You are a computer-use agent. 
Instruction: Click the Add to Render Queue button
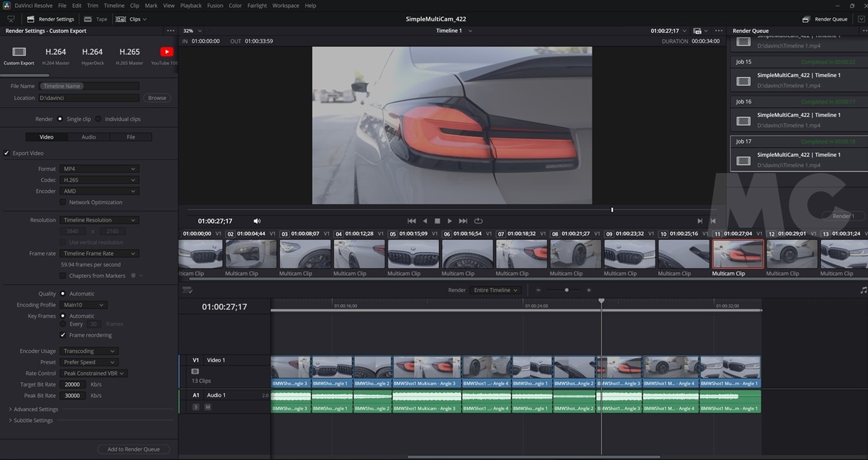(133, 449)
